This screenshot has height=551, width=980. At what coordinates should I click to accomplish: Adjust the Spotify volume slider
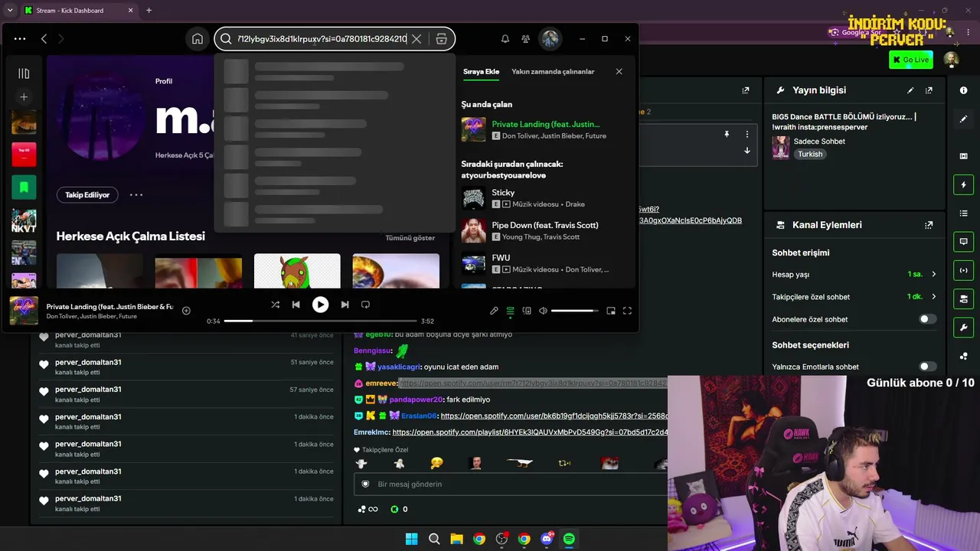[x=574, y=311]
